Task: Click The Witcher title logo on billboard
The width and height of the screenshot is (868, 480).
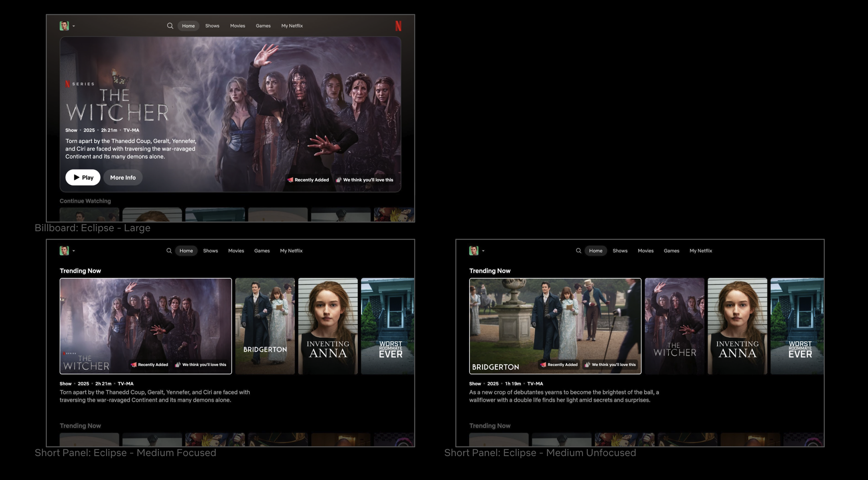Action: point(118,105)
